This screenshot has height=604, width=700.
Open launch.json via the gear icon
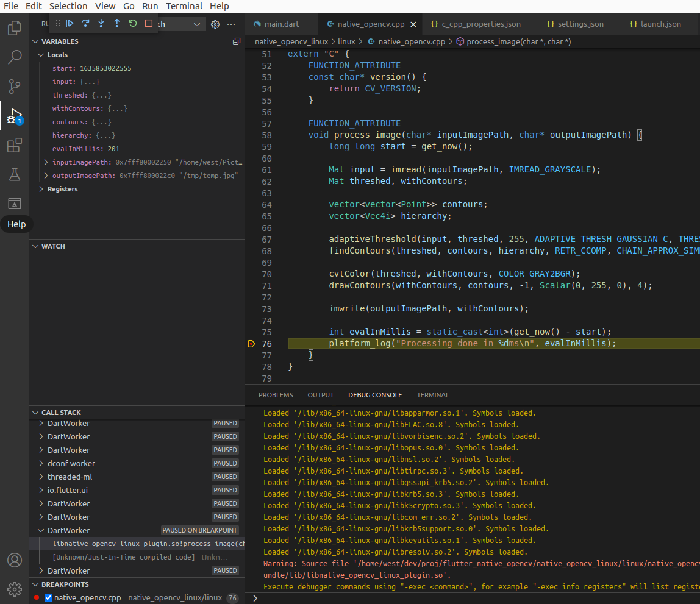[x=215, y=24]
